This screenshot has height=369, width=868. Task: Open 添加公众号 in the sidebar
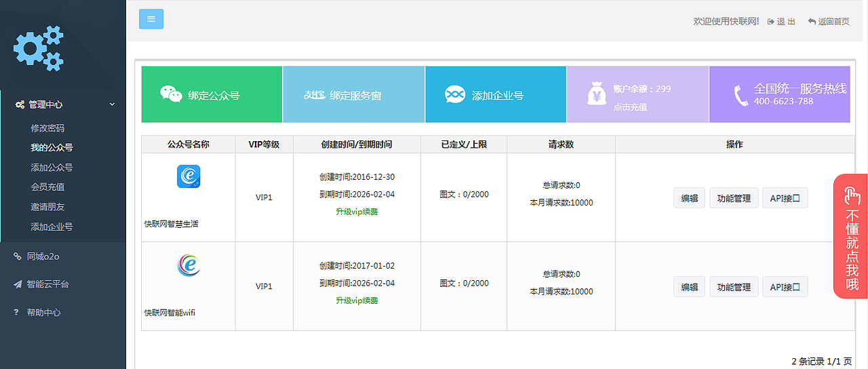[x=52, y=167]
